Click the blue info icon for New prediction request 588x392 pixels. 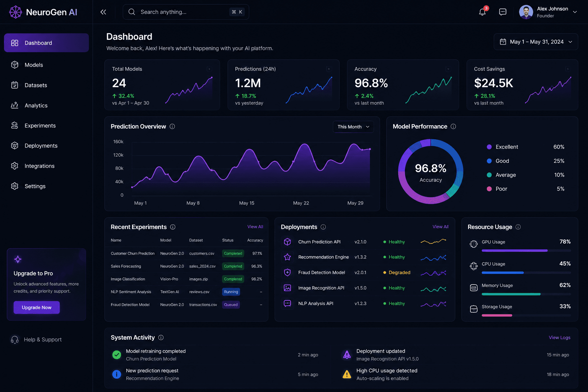[117, 374]
